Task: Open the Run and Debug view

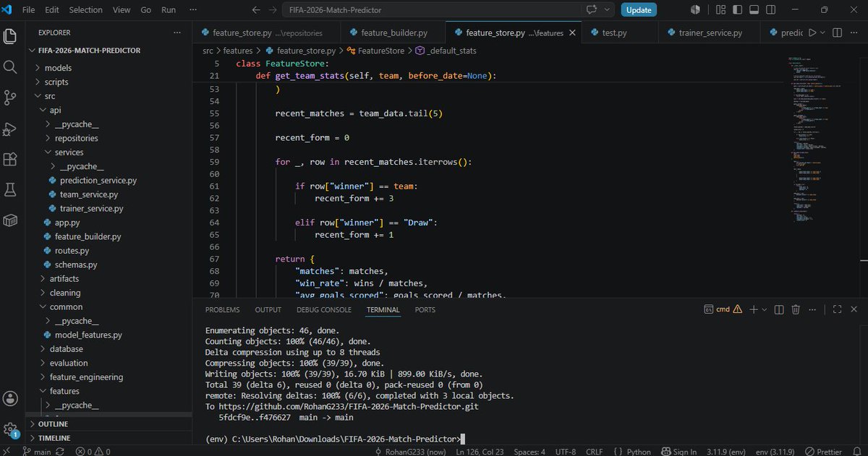Action: 10,129
